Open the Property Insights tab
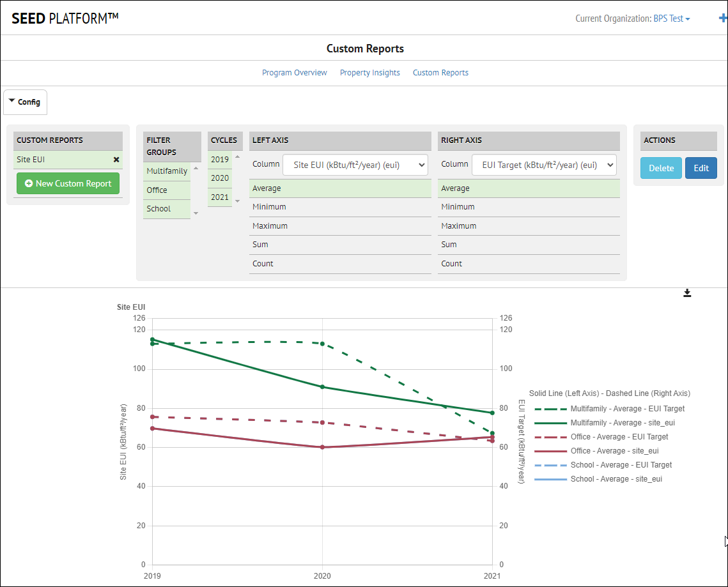Screen dimensions: 728x587 click(x=369, y=72)
